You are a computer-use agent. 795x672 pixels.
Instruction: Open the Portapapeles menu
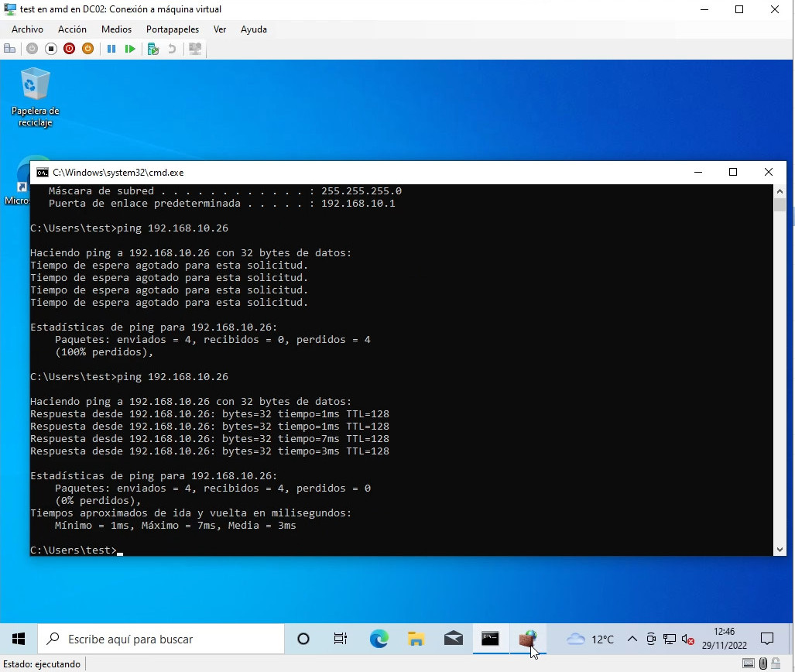coord(172,29)
